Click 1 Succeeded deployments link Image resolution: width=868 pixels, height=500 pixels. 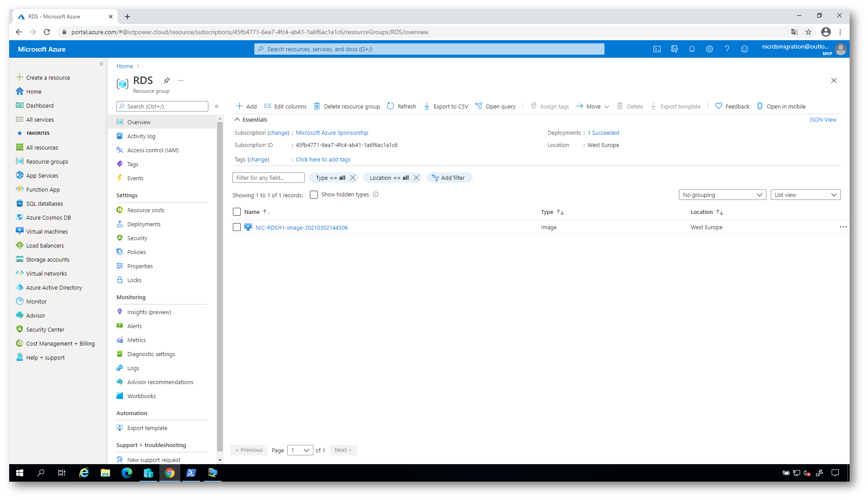point(603,133)
